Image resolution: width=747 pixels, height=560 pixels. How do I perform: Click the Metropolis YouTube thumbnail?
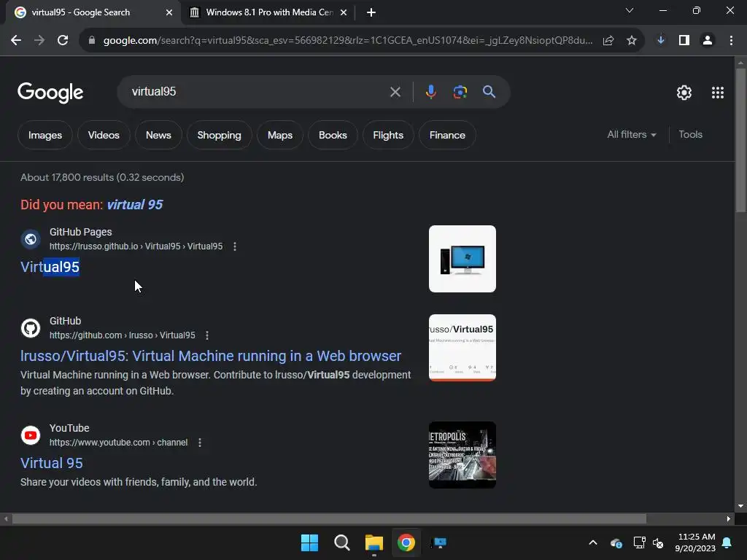point(462,455)
